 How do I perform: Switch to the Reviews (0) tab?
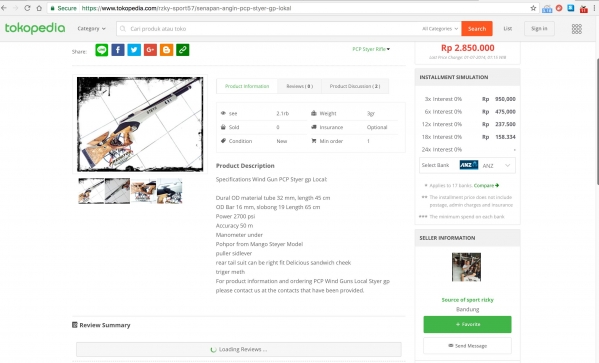pos(300,86)
